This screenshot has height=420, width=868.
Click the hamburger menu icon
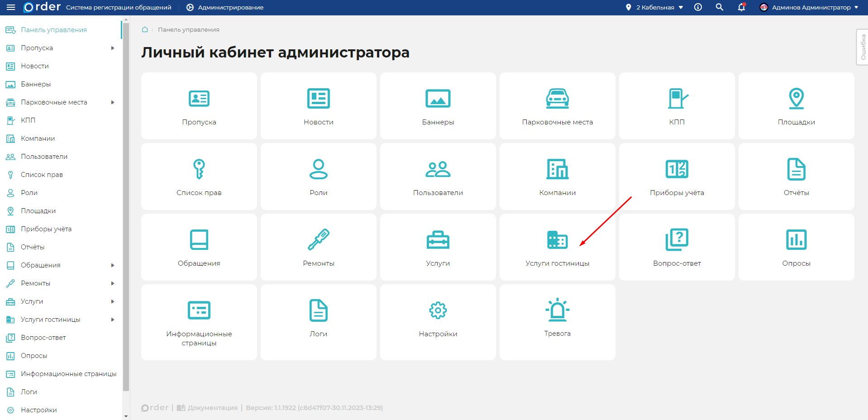11,7
